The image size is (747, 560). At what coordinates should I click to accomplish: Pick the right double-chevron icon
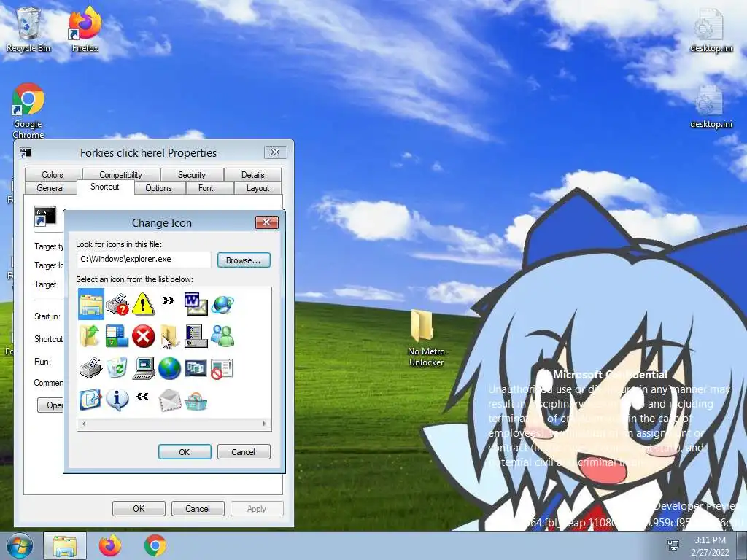click(169, 300)
